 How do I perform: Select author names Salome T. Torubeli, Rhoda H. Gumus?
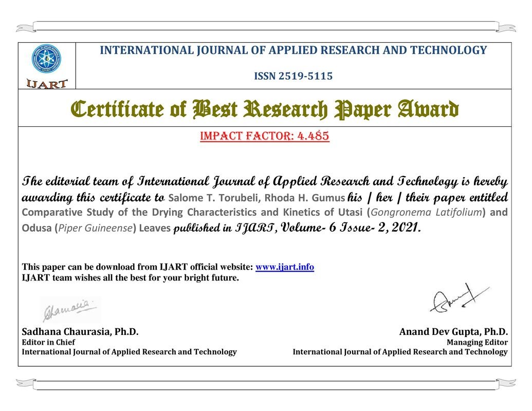256,197
